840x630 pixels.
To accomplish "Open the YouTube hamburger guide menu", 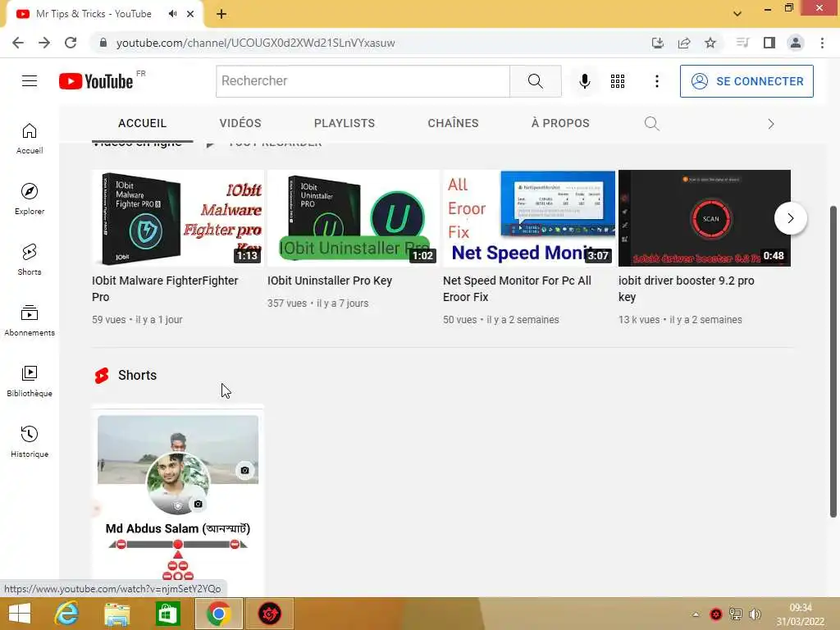I will click(x=30, y=81).
